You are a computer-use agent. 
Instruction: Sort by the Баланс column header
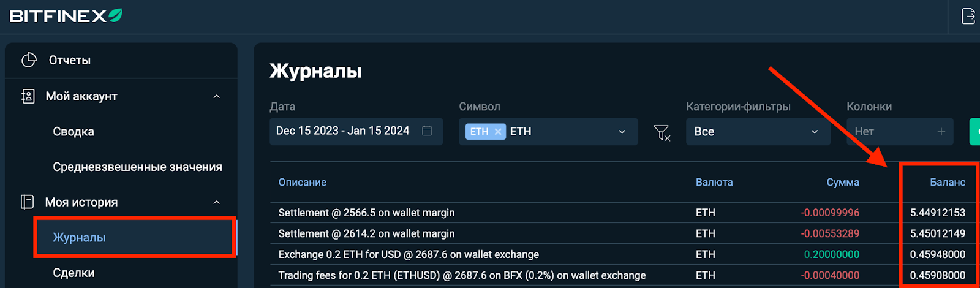click(948, 182)
